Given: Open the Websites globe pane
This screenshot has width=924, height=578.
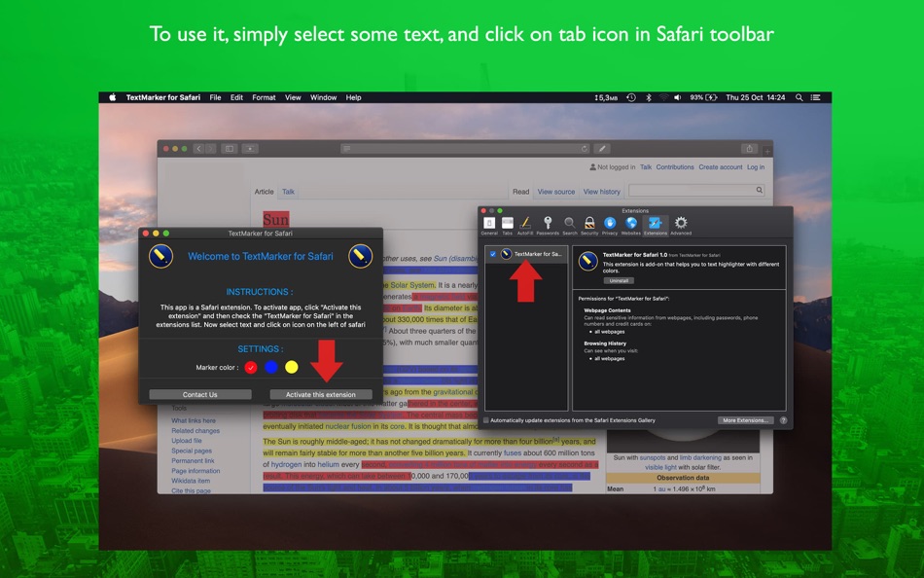Looking at the screenshot, I should click(x=630, y=226).
